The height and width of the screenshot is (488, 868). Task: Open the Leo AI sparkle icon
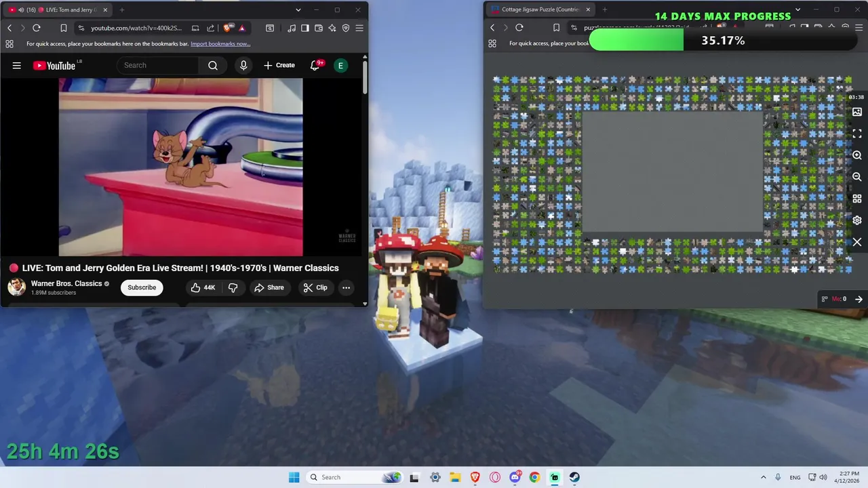[x=332, y=28]
